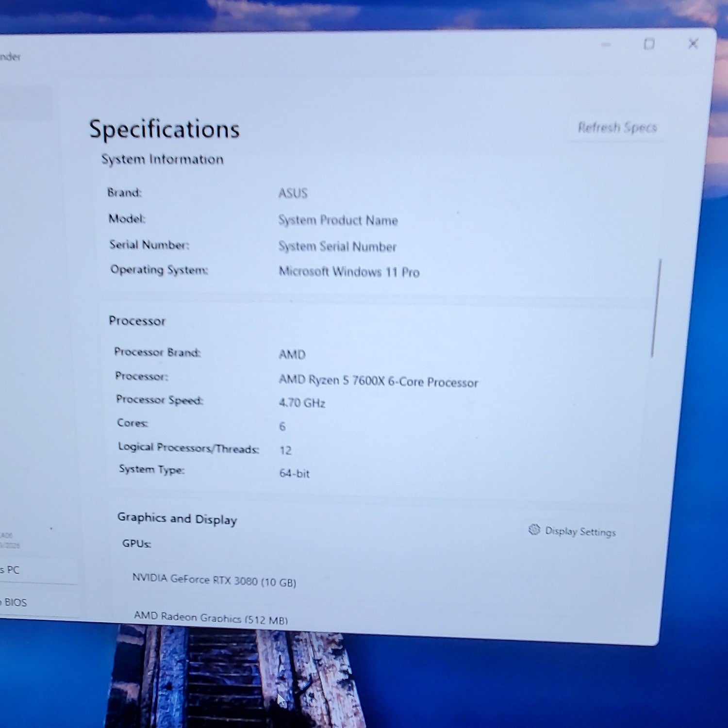
Task: Click the vertical scrollbar thumb
Action: pyautogui.click(x=656, y=309)
